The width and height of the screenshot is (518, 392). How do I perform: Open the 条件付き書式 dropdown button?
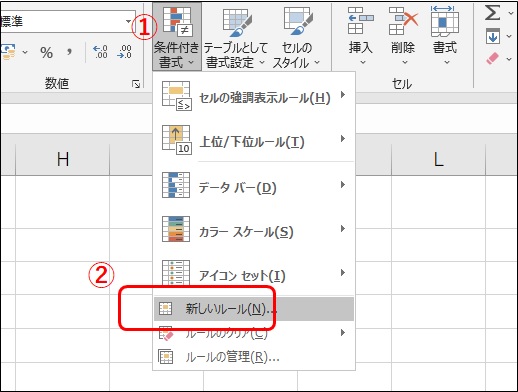point(177,37)
